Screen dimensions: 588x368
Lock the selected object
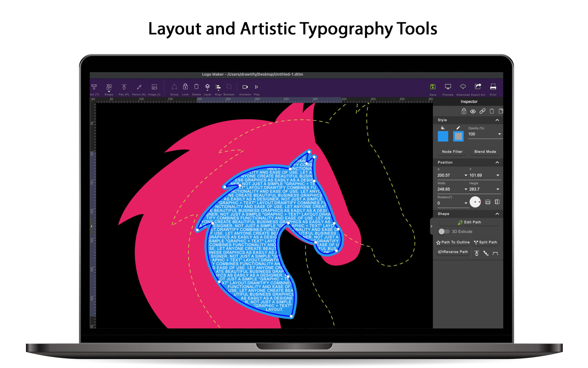(185, 87)
